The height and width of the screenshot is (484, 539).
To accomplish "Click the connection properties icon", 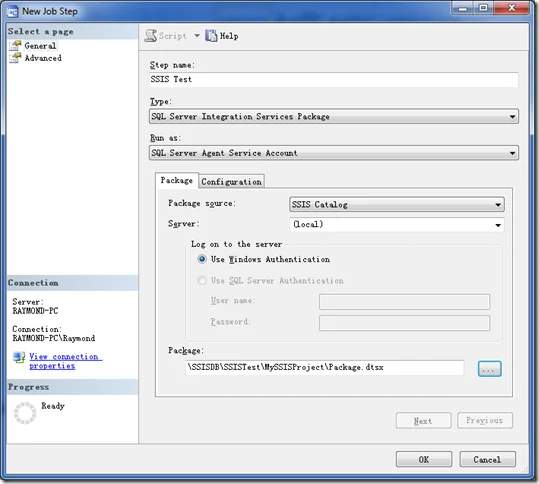I will (x=19, y=357).
